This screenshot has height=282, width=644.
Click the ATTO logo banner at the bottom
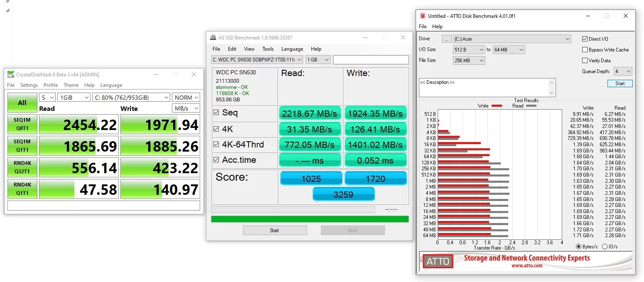point(437,262)
